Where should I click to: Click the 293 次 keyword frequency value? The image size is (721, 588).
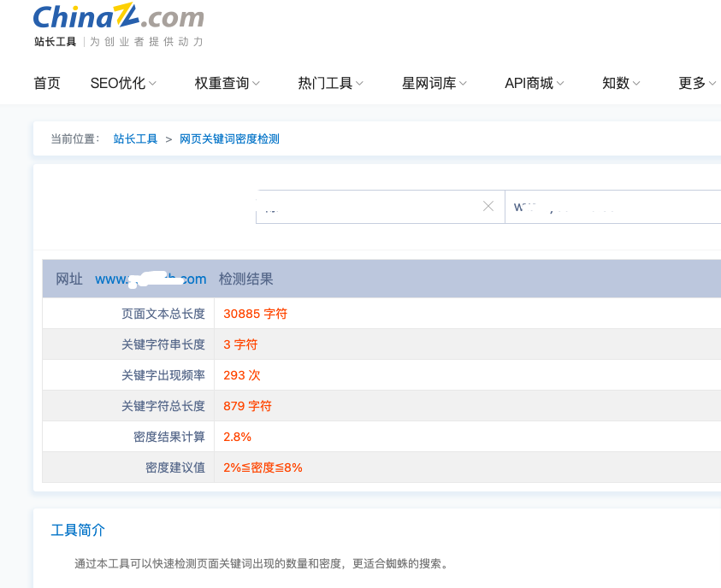(242, 375)
